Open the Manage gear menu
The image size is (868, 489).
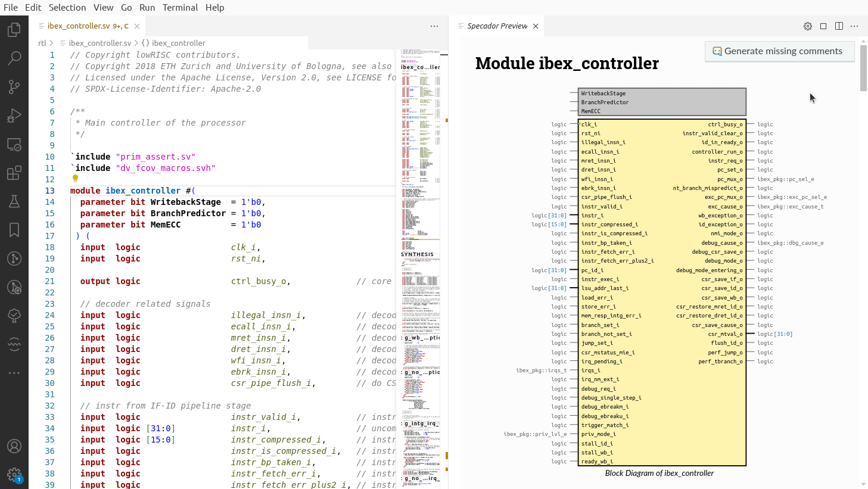pos(14,475)
